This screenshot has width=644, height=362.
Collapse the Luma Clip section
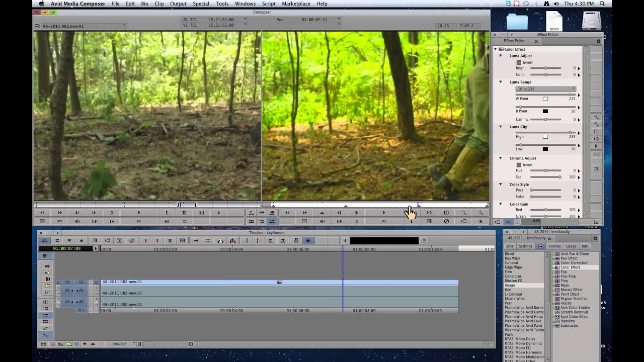pyautogui.click(x=501, y=127)
